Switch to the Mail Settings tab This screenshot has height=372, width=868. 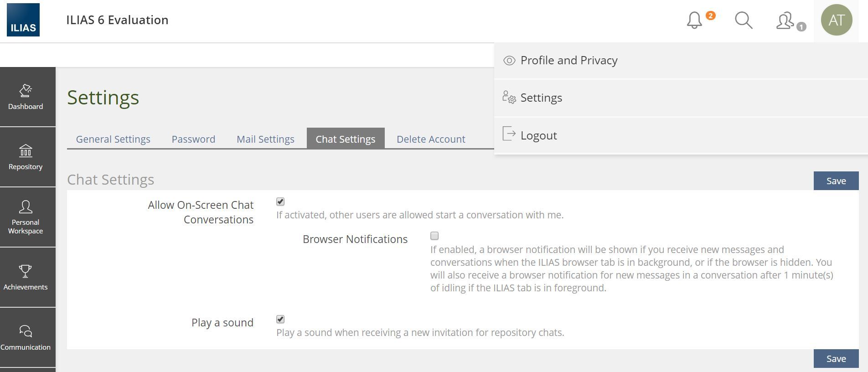pyautogui.click(x=265, y=139)
